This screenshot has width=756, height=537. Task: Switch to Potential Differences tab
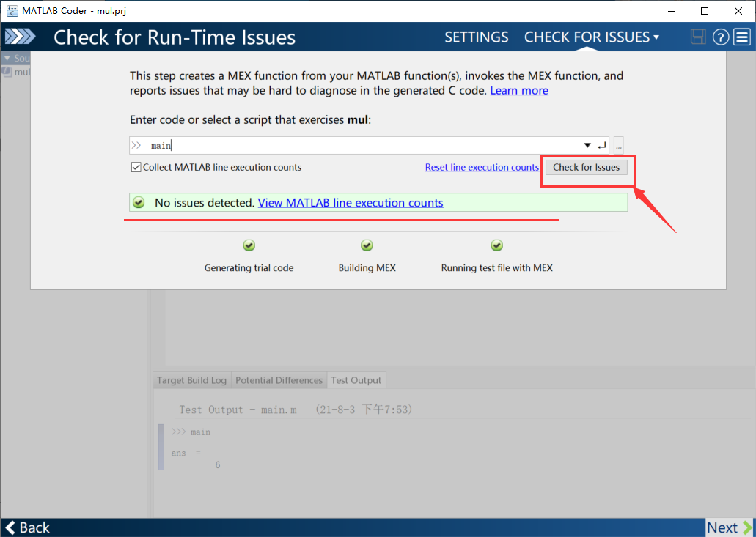click(279, 380)
